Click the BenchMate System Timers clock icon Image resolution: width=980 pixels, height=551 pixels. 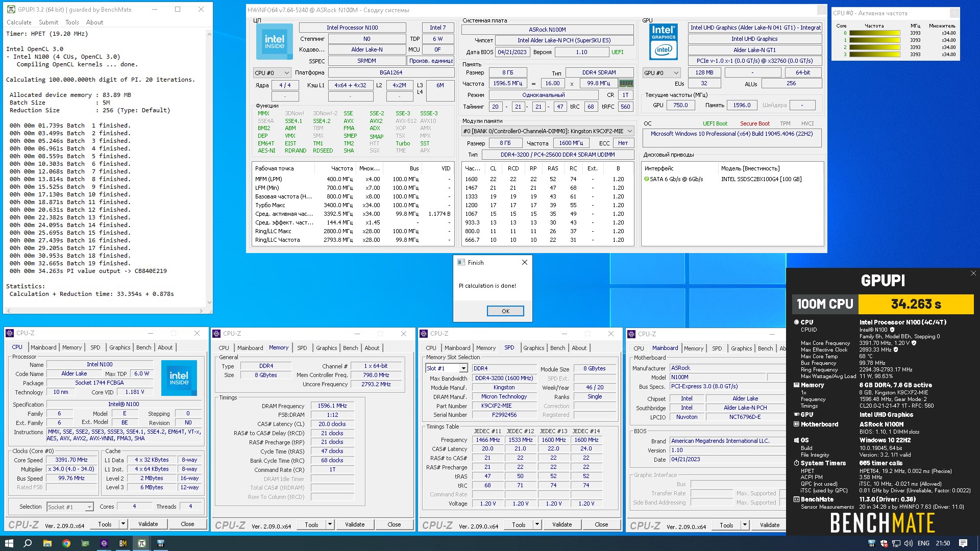[x=796, y=463]
